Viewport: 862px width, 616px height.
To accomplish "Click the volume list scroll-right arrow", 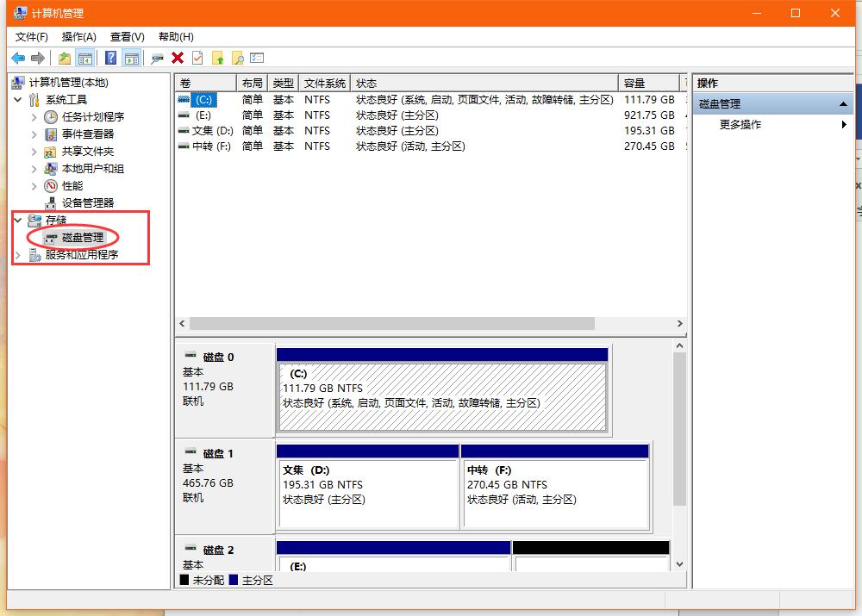I will click(679, 324).
